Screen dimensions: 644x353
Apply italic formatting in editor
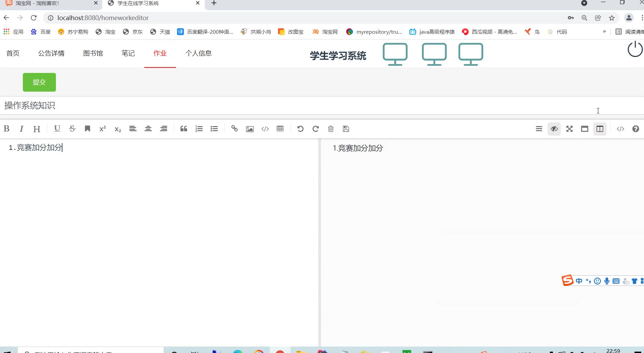(x=21, y=129)
